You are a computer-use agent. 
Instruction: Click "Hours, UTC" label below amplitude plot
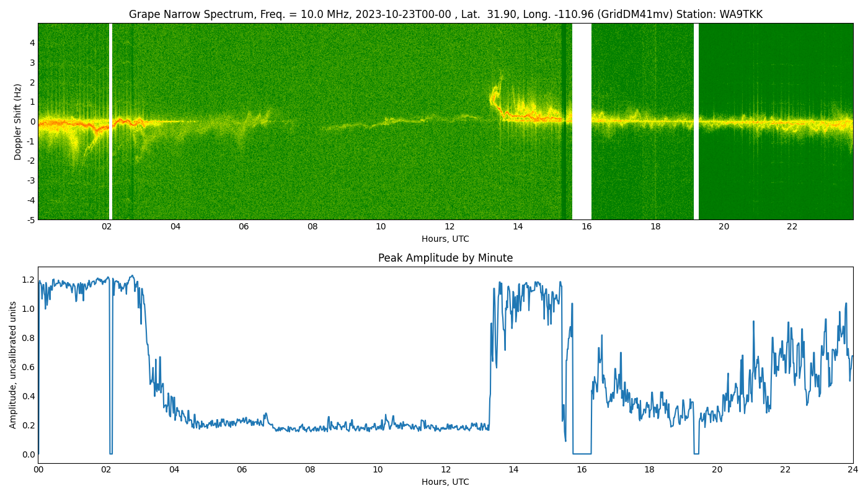445,482
